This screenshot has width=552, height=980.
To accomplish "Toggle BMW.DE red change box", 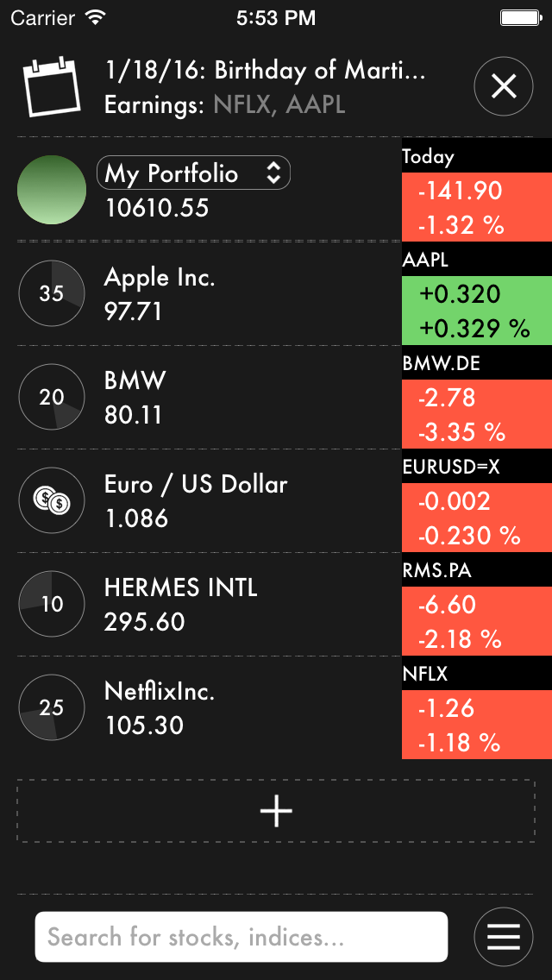I will [476, 414].
